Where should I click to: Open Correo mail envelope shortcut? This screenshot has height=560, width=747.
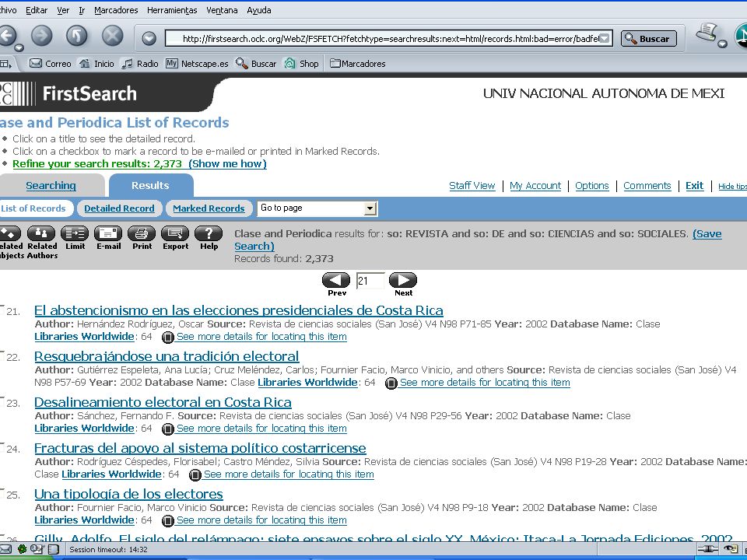pyautogui.click(x=50, y=63)
